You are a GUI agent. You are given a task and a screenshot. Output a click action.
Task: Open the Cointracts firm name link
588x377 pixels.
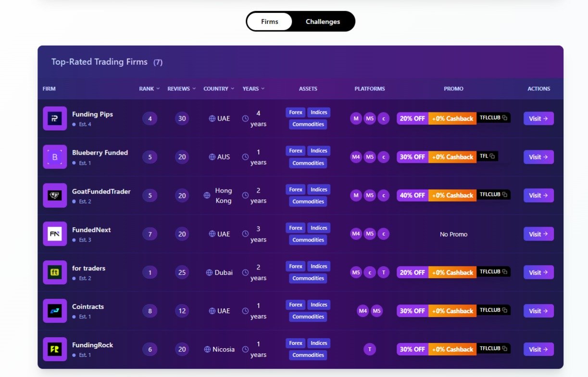pos(88,307)
